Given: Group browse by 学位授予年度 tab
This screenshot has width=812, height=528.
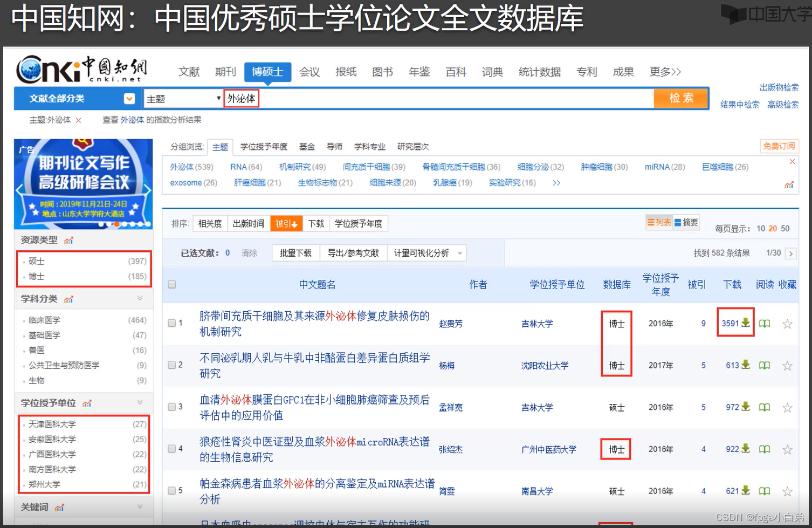Looking at the screenshot, I should pos(264,147).
